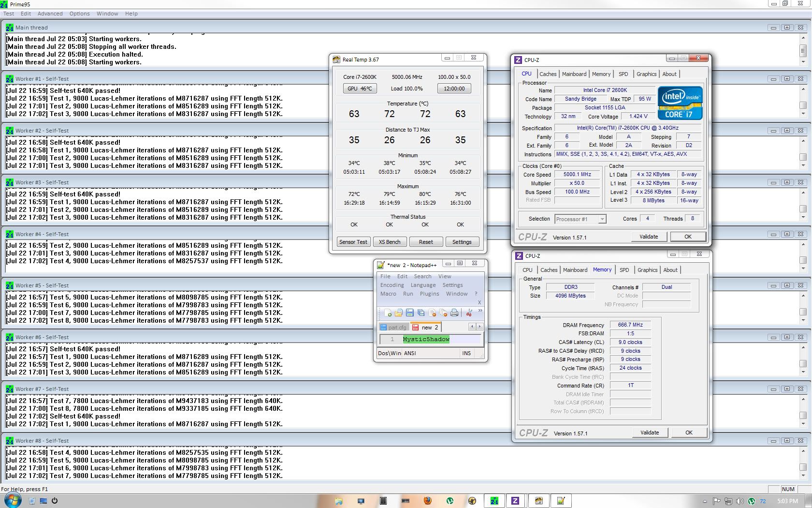Click the CPU-Z taskbar button
812x508 pixels.
click(x=515, y=501)
